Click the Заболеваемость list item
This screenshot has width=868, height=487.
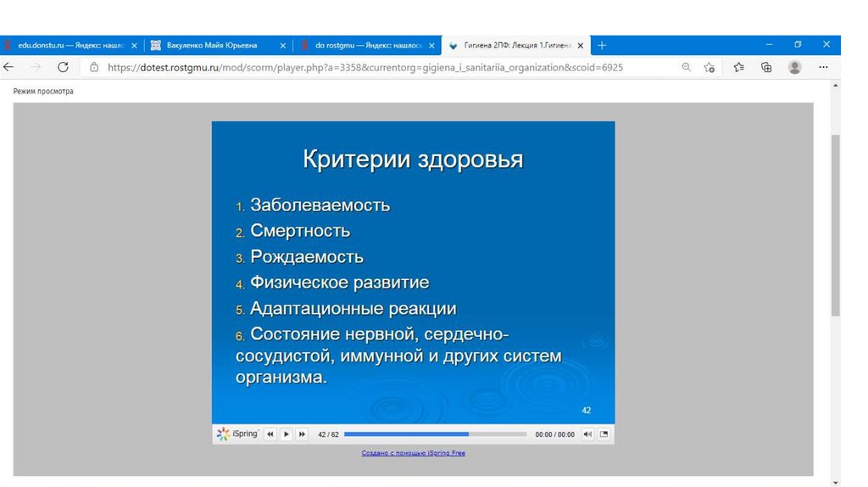(x=320, y=205)
